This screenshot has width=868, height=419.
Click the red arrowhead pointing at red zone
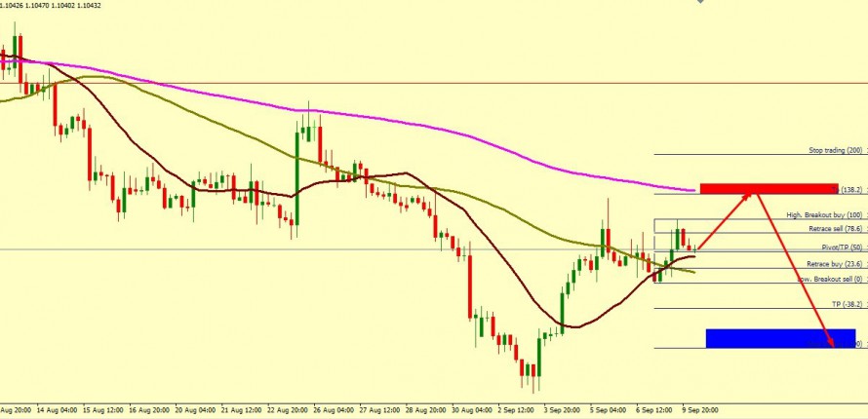pos(749,195)
